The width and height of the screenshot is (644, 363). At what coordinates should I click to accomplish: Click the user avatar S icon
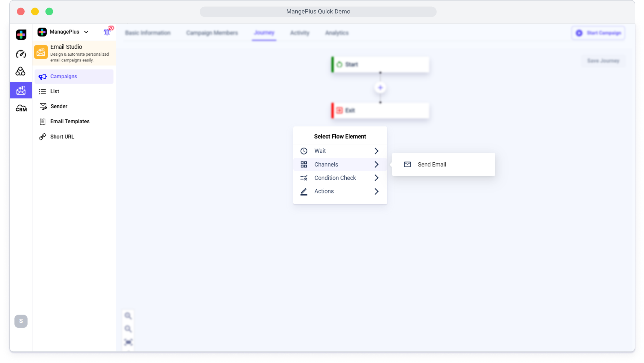(x=21, y=321)
